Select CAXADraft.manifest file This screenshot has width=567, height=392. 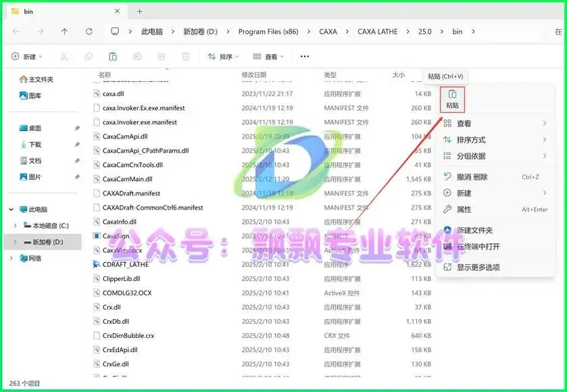tap(131, 193)
